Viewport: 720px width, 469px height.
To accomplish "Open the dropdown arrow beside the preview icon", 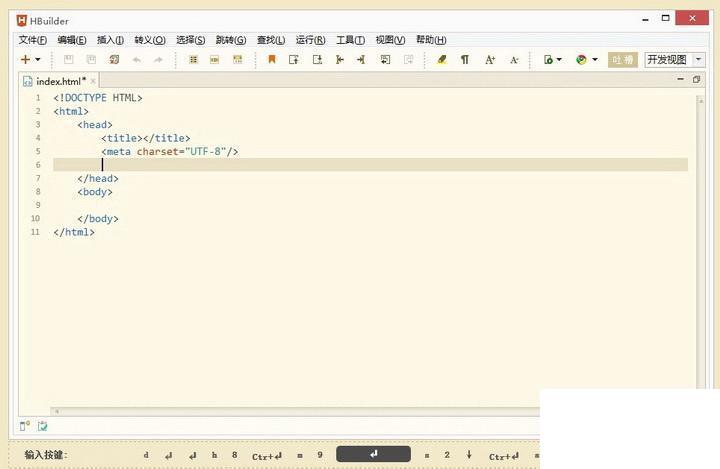I will pyautogui.click(x=559, y=59).
